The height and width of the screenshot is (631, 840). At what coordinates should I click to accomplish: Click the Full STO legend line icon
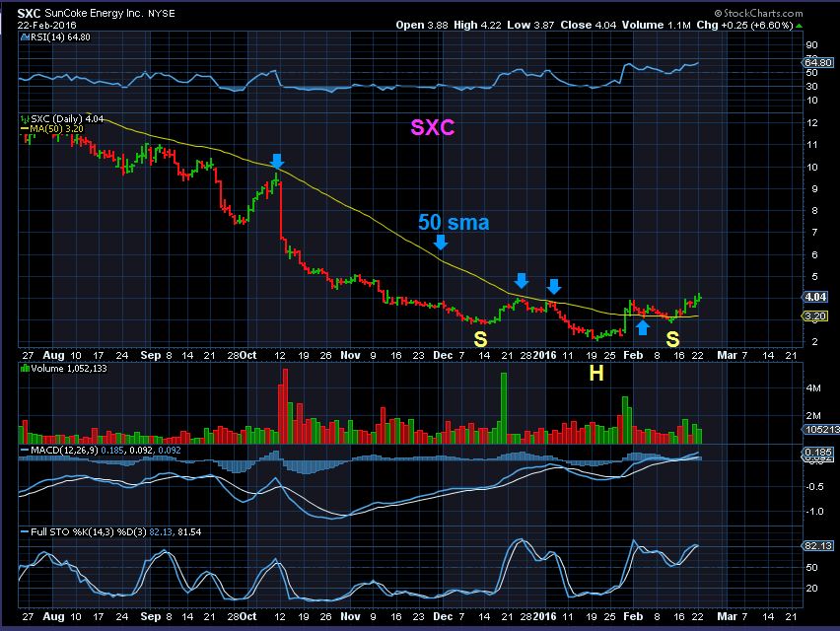[x=25, y=531]
